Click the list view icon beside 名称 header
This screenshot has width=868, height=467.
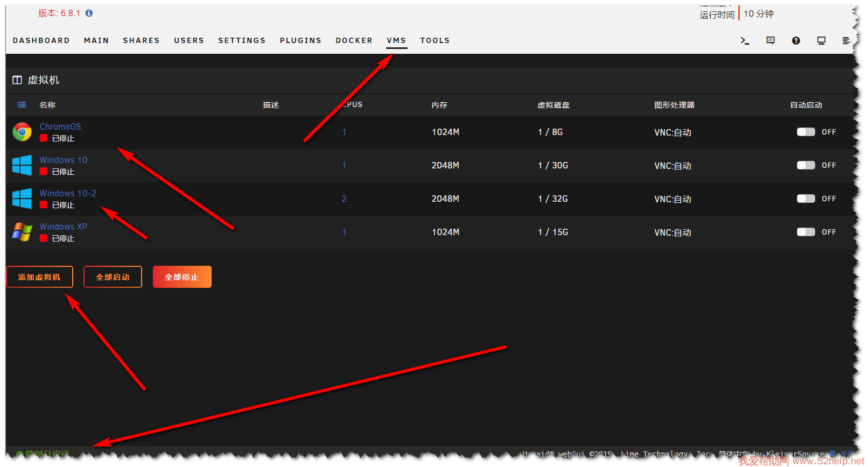point(22,105)
